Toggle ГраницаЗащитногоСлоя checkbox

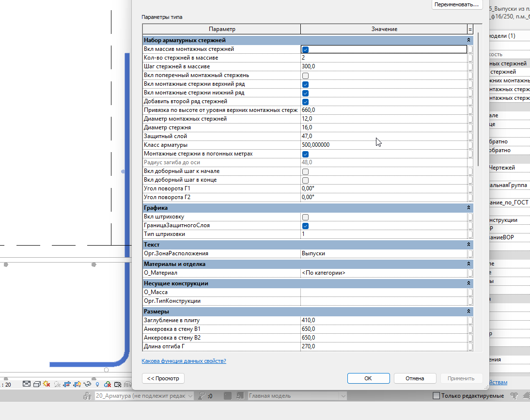point(305,226)
